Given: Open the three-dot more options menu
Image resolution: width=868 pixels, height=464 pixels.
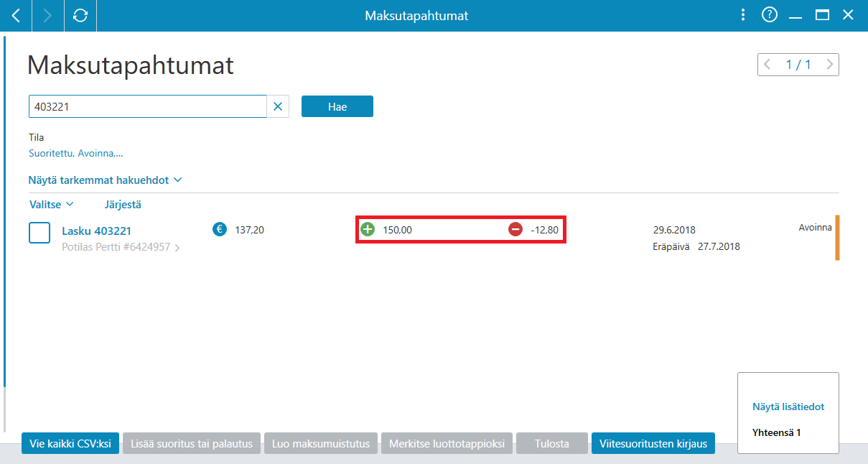Looking at the screenshot, I should (743, 15).
